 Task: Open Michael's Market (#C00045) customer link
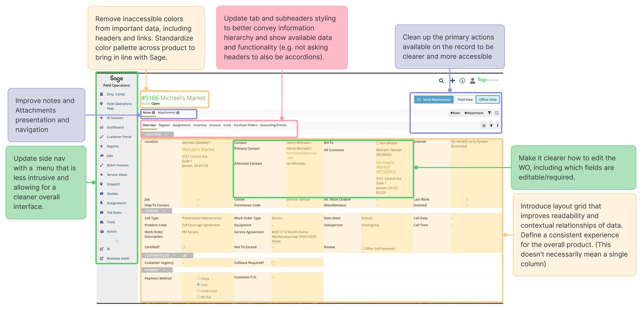click(389, 167)
